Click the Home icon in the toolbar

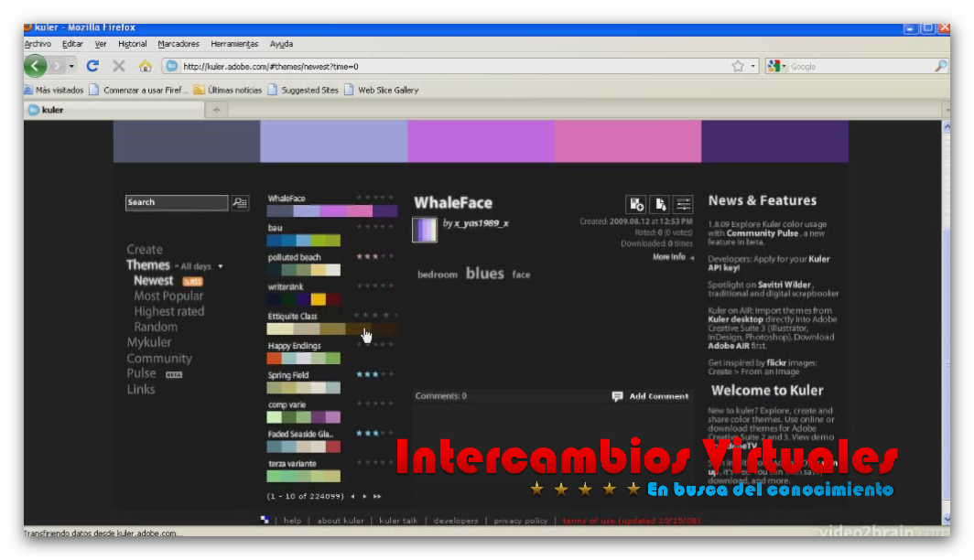[x=145, y=66]
